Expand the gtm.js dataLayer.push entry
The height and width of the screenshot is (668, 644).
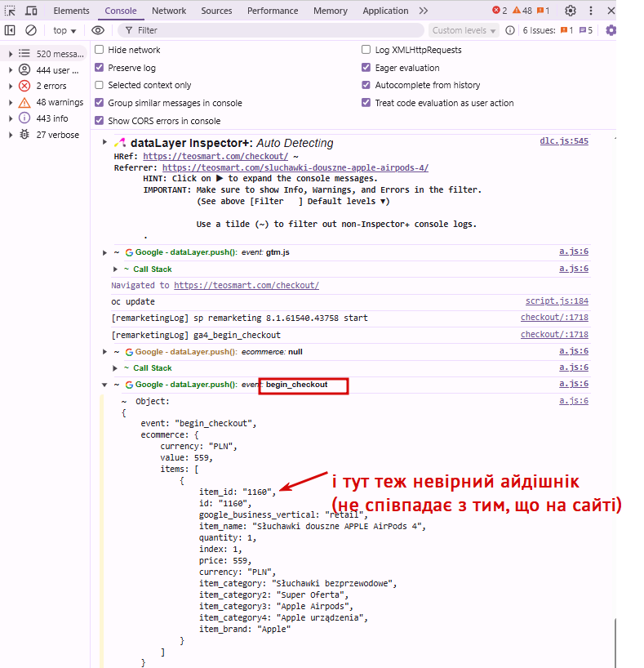coord(104,252)
